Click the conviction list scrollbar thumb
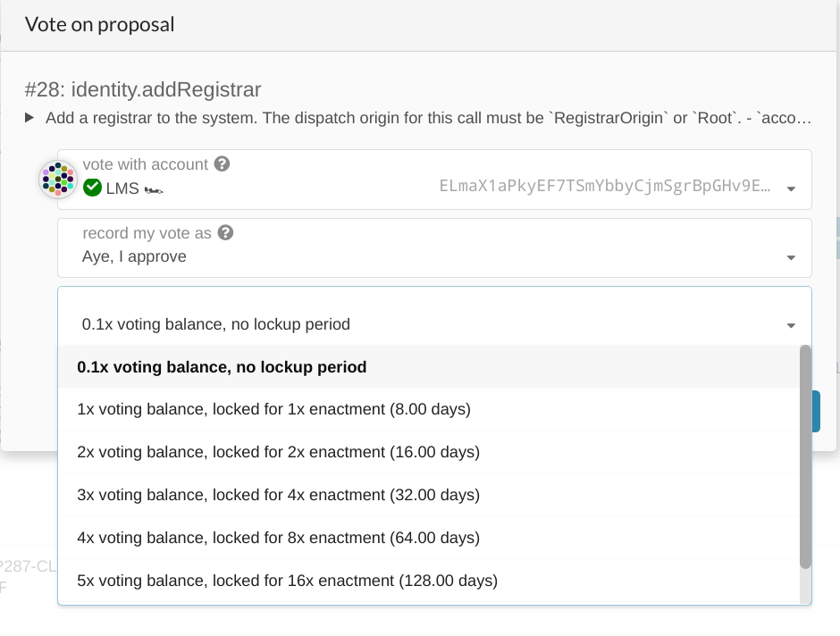840x636 pixels. (805, 456)
